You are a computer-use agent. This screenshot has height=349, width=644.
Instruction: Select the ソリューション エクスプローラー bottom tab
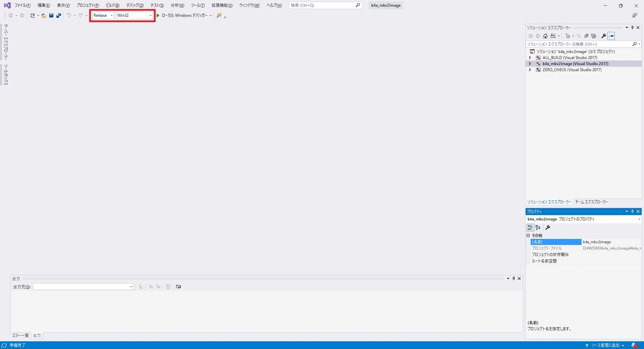[549, 202]
